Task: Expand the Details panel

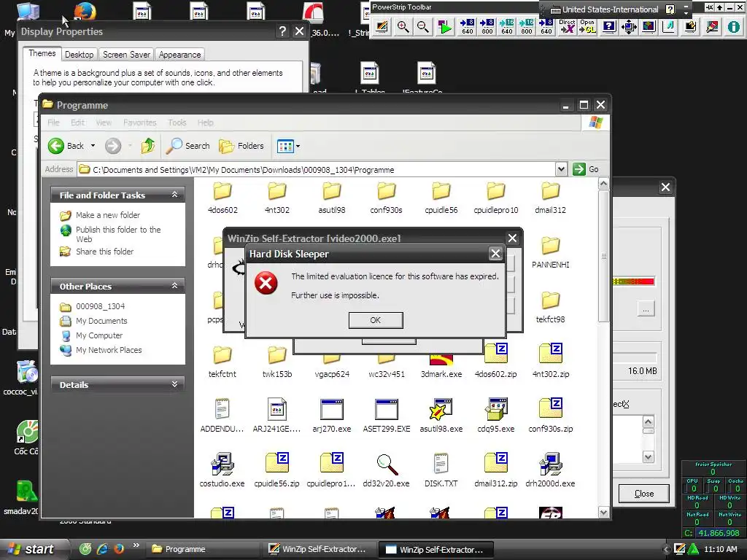Action: pyautogui.click(x=175, y=384)
